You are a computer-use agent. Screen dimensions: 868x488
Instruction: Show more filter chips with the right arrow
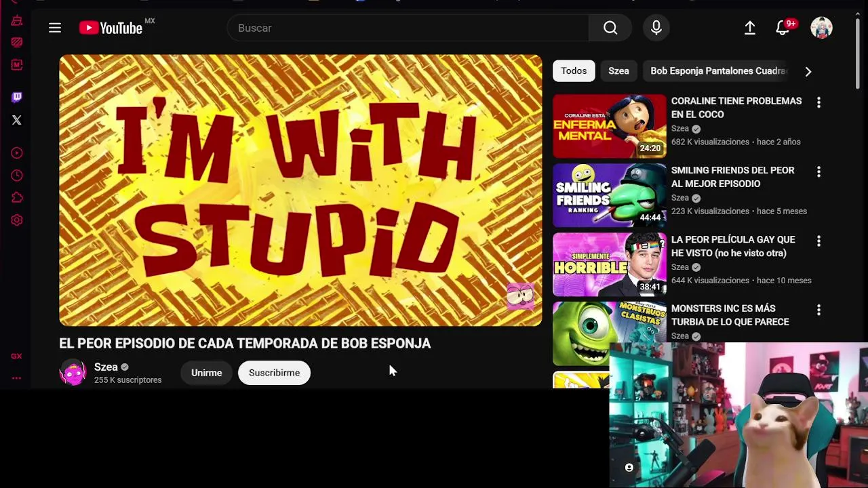pos(808,71)
